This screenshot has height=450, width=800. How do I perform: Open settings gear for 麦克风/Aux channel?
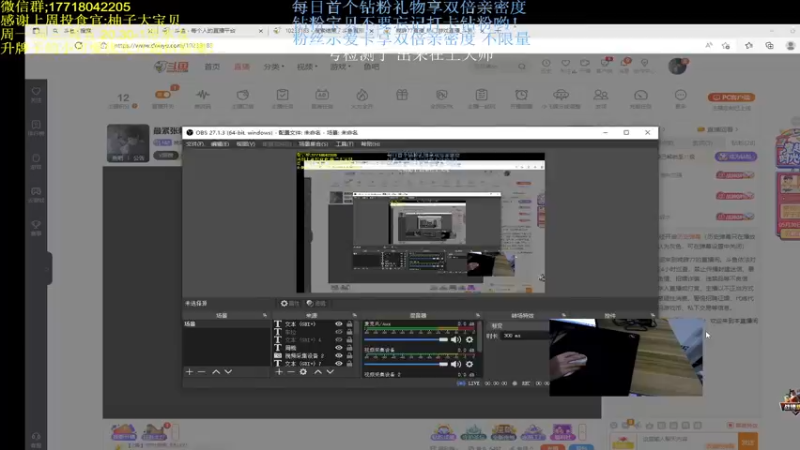[469, 340]
